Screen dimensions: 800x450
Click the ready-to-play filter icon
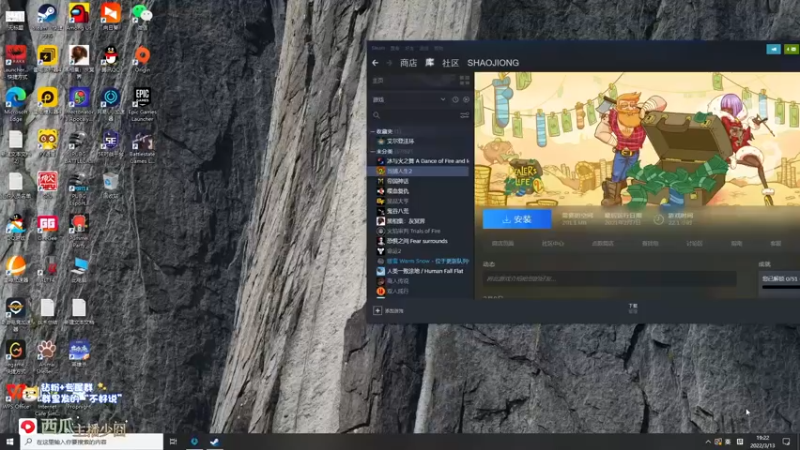pos(466,99)
